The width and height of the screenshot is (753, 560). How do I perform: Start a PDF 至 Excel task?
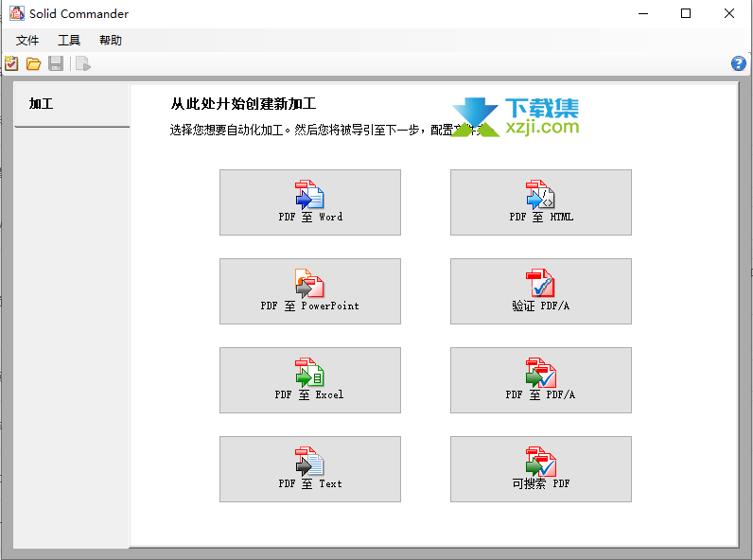point(310,380)
